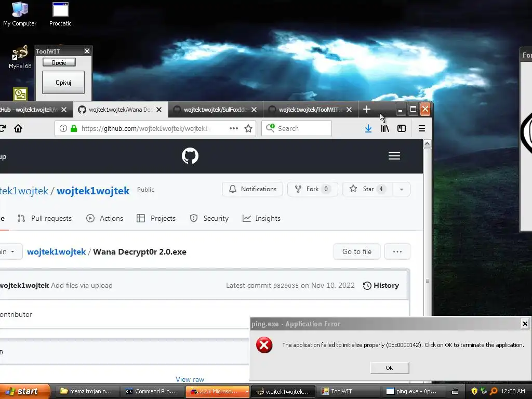Viewport: 532px width, 399px height.
Task: Open commit 9829035 link
Action: [286, 286]
